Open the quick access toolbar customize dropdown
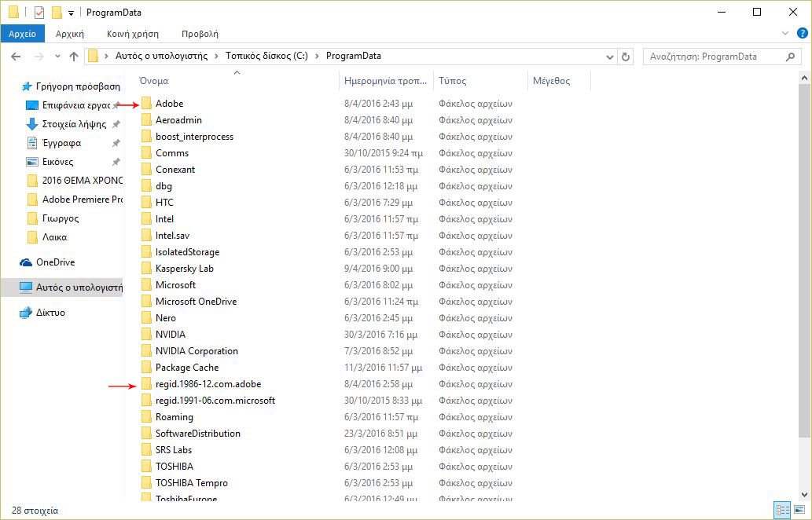 point(71,13)
